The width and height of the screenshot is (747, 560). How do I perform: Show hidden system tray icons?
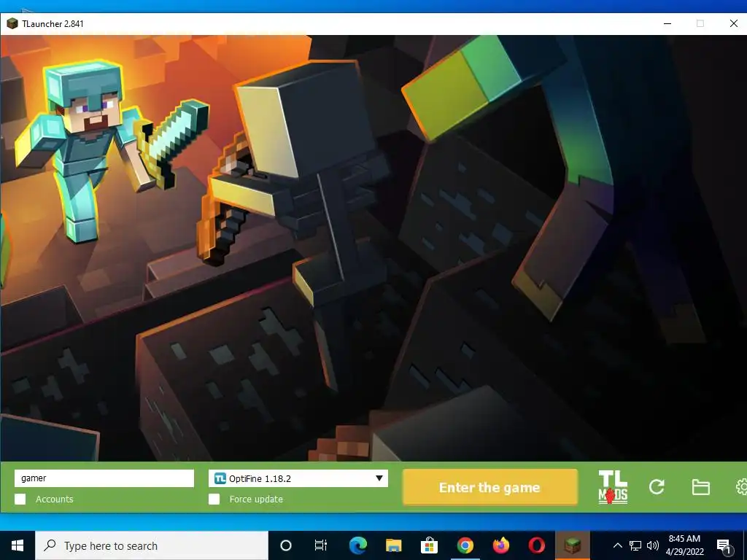[617, 545]
